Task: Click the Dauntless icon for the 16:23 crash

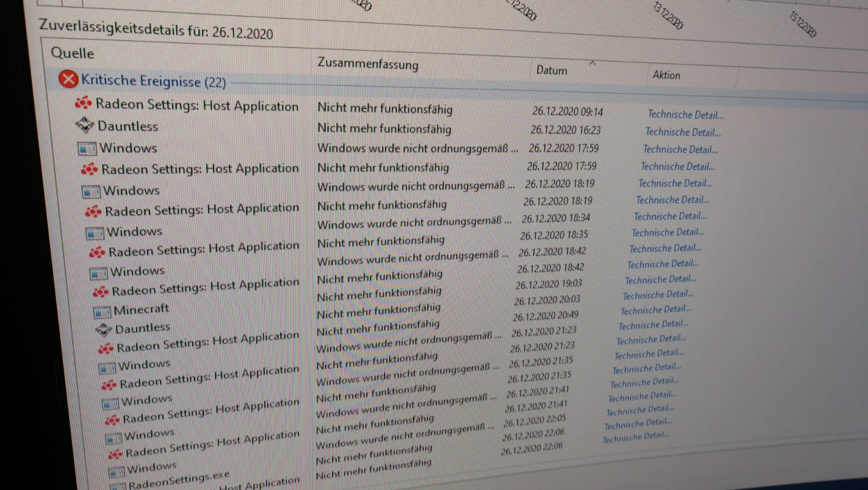Action: click(x=85, y=125)
